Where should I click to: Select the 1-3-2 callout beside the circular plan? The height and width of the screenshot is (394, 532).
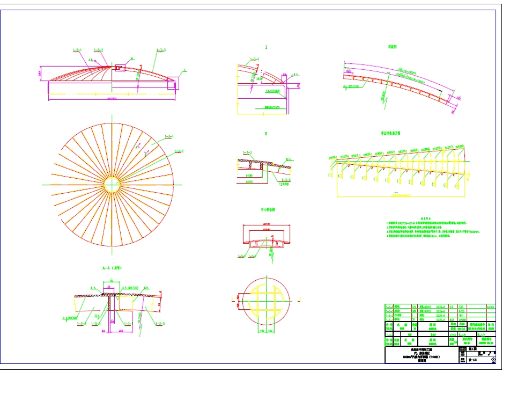pyautogui.click(x=179, y=151)
